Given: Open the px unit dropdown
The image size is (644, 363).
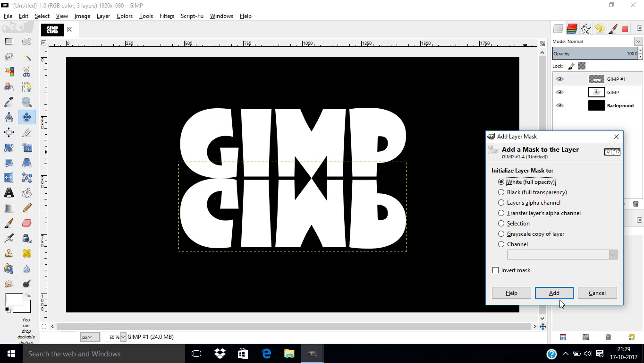Looking at the screenshot, I should pos(90,337).
